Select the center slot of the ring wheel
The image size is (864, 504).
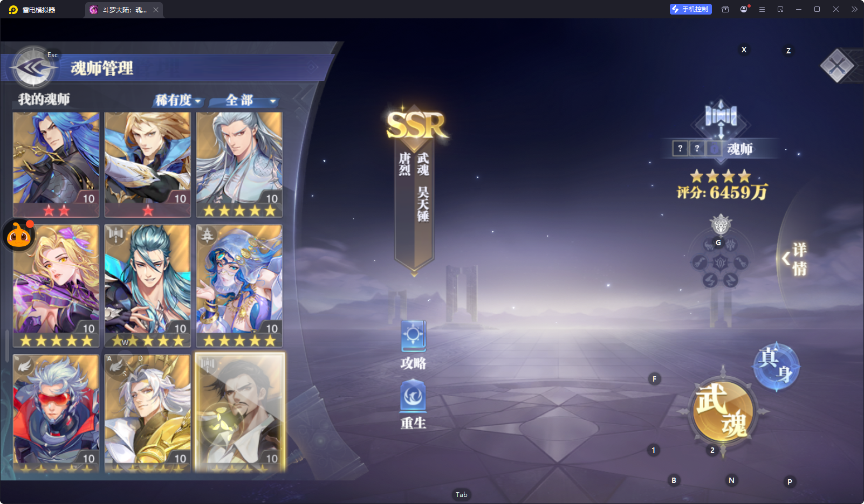tap(721, 263)
